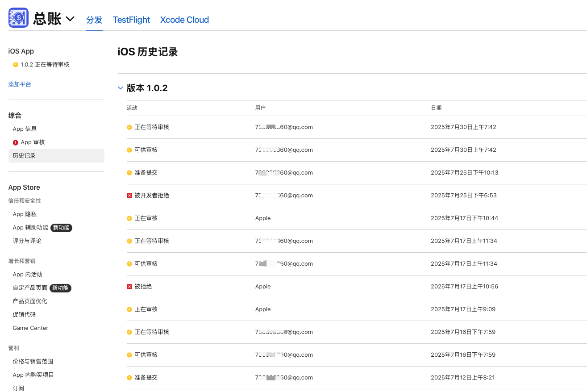
Task: Open 促销代码 page
Action: point(24,314)
